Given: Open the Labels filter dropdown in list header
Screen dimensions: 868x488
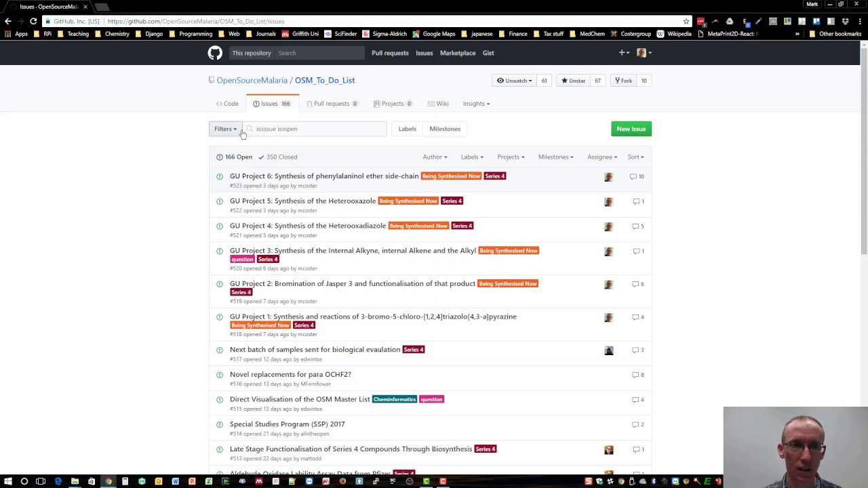Looking at the screenshot, I should (472, 157).
